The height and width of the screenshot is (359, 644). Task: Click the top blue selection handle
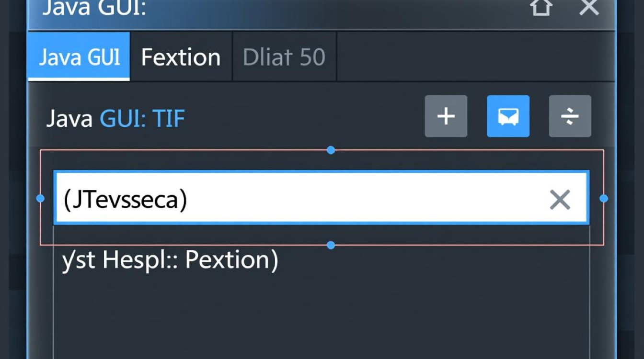331,150
